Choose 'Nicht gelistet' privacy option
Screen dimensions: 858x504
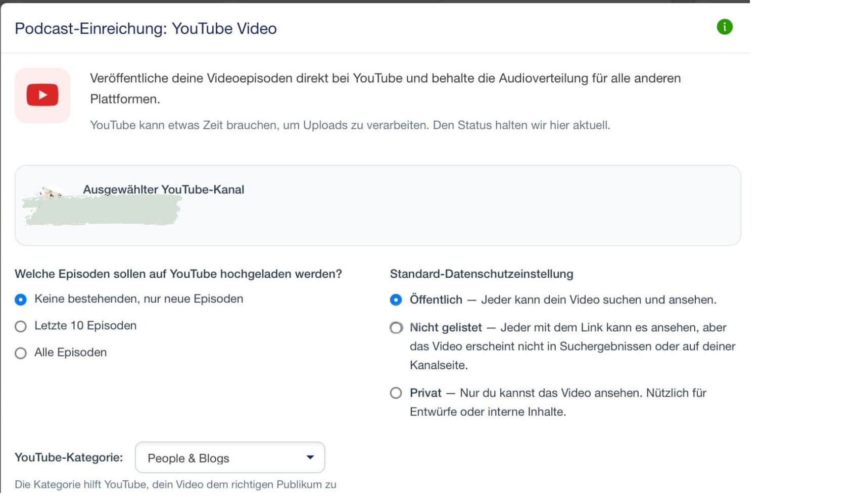pos(396,328)
